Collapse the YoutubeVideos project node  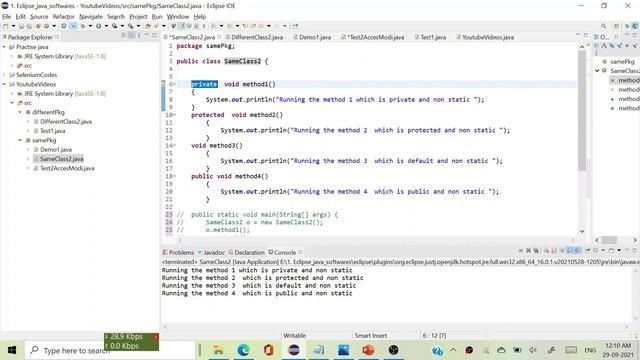click(x=4, y=84)
